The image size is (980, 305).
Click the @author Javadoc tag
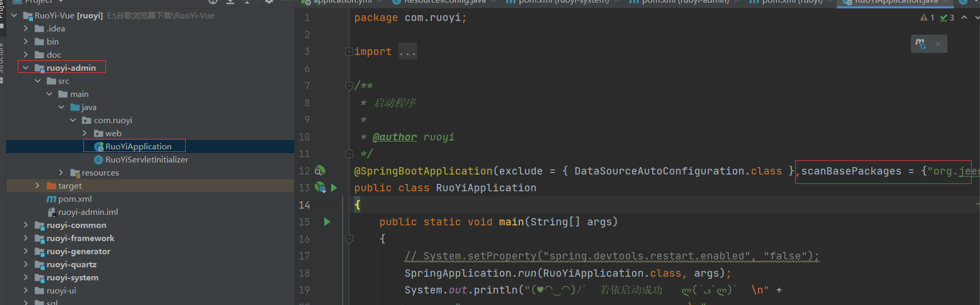coord(395,137)
